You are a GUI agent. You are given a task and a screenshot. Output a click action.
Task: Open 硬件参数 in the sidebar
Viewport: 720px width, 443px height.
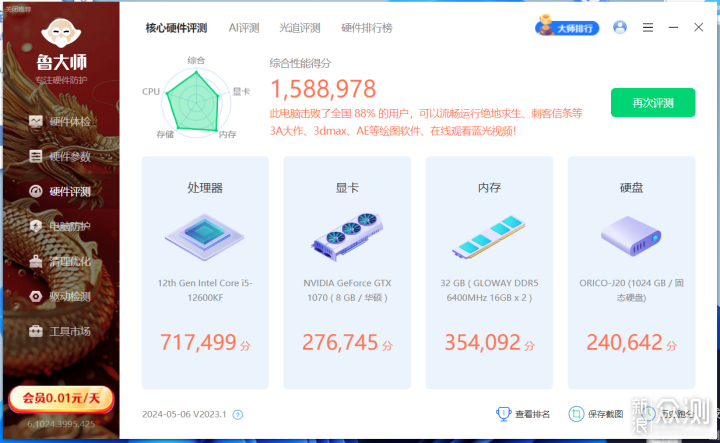point(60,157)
